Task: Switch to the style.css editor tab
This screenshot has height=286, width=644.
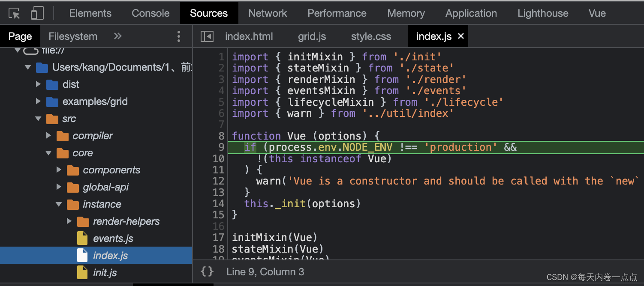Action: click(371, 36)
